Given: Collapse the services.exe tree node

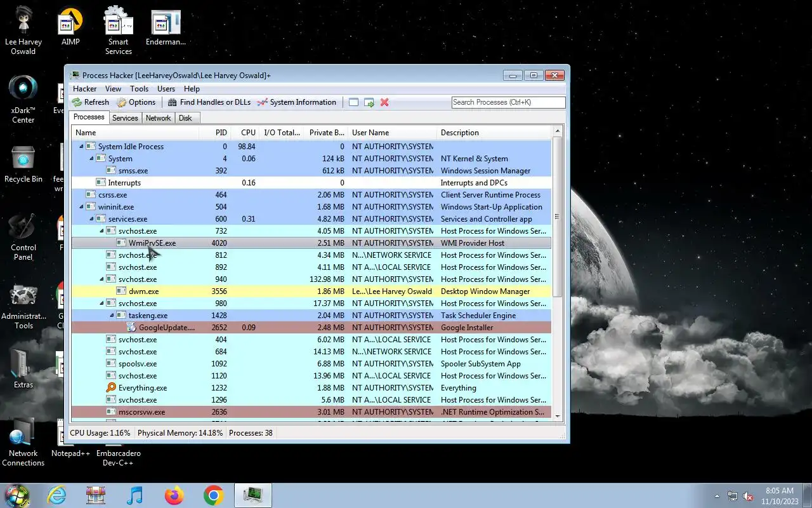Looking at the screenshot, I should [x=91, y=219].
